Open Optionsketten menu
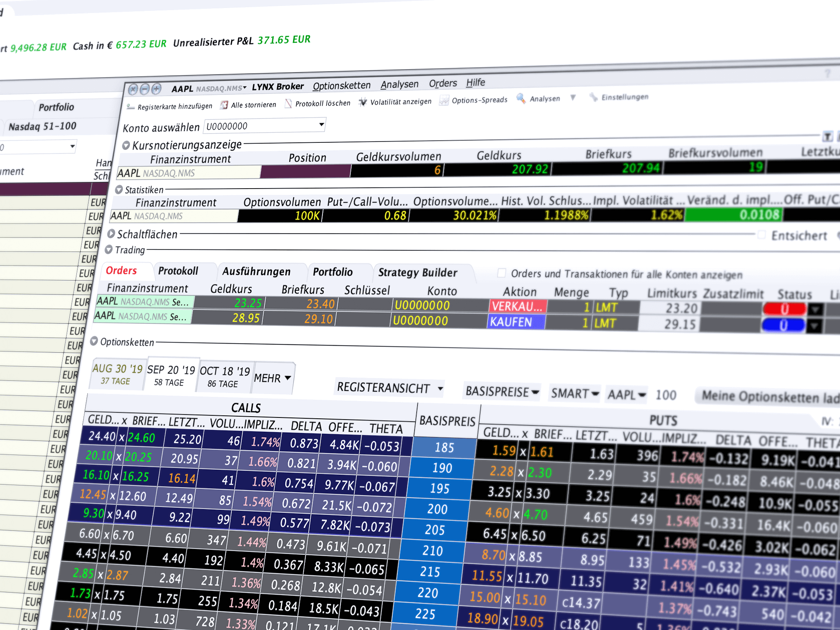The height and width of the screenshot is (630, 840). click(342, 86)
